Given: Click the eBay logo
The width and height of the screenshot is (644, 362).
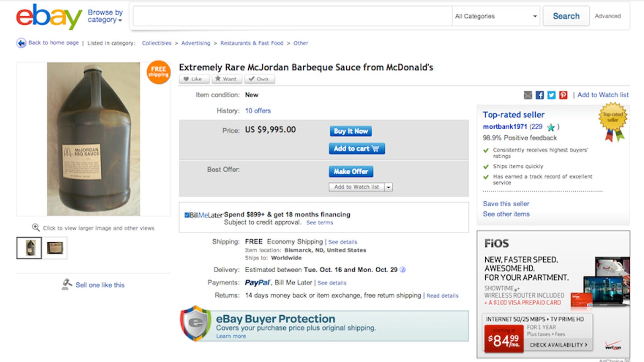Looking at the screenshot, I should [49, 17].
